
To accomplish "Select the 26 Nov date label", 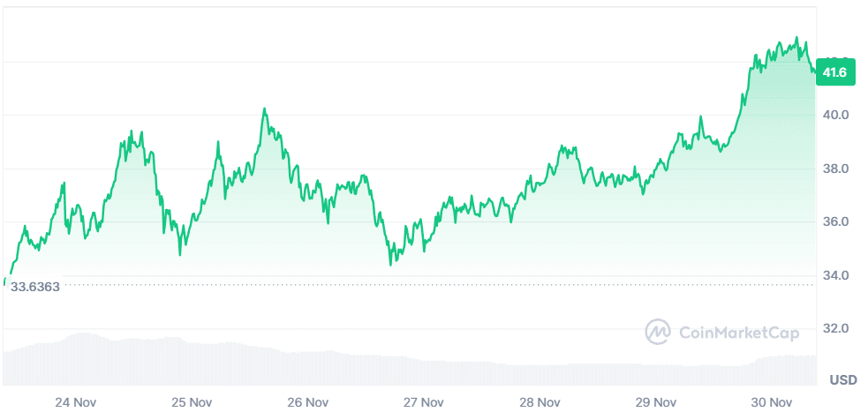I will coord(307,402).
